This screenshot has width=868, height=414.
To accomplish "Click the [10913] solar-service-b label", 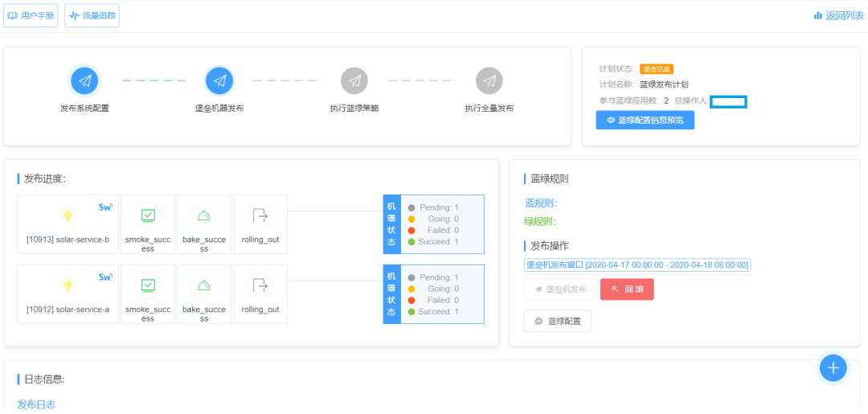I will click(x=68, y=240).
